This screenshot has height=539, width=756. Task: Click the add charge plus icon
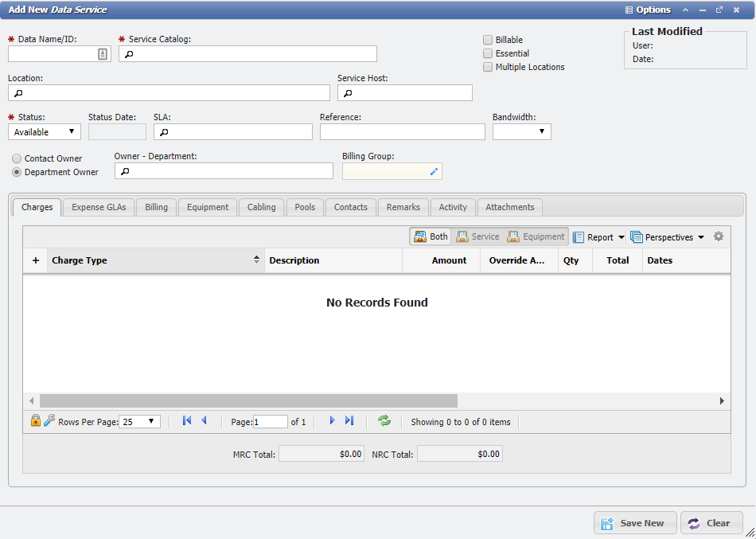[36, 260]
